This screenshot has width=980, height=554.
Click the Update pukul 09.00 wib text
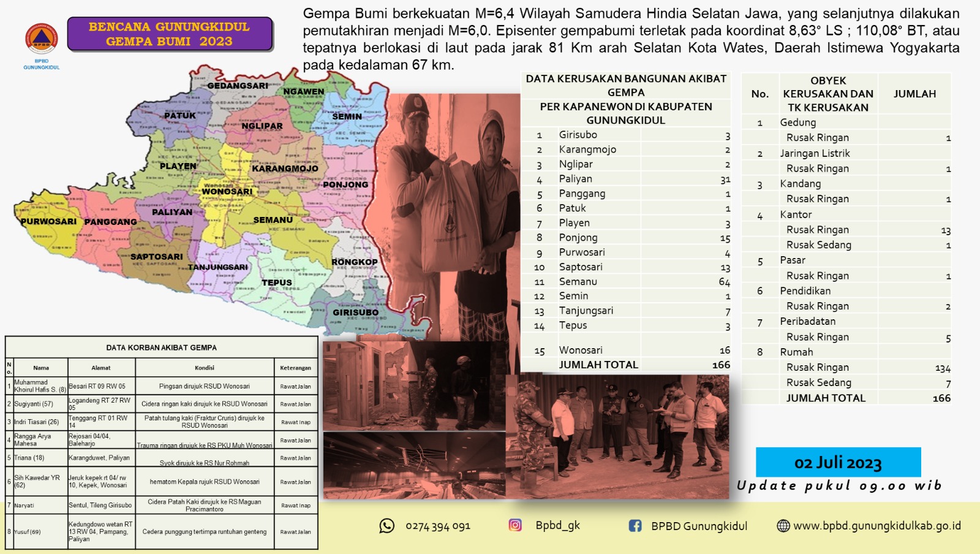[x=839, y=485]
